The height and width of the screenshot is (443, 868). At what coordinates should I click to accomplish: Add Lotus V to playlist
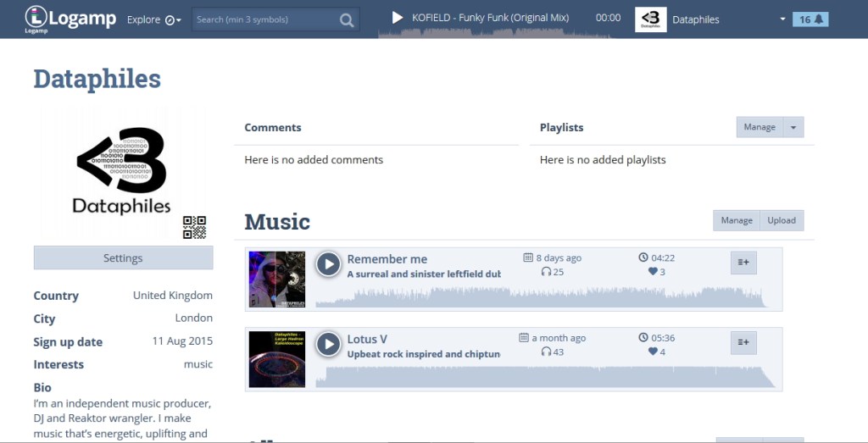point(743,342)
